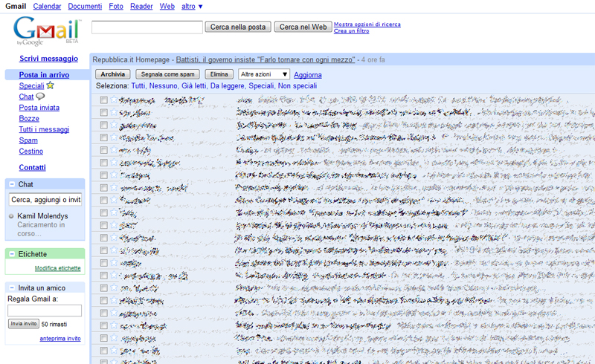595x364 pixels.
Task: Tick the second message's checkbox in the list
Action: 103,113
